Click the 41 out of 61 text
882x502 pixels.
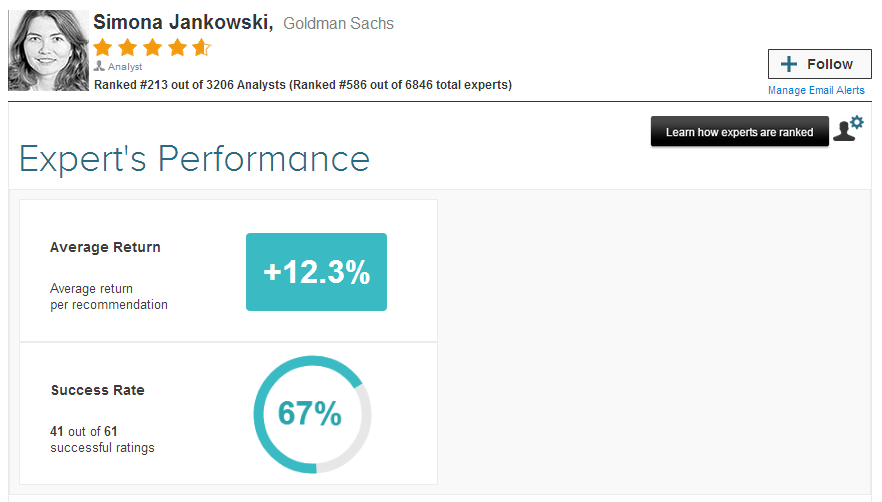pyautogui.click(x=84, y=431)
